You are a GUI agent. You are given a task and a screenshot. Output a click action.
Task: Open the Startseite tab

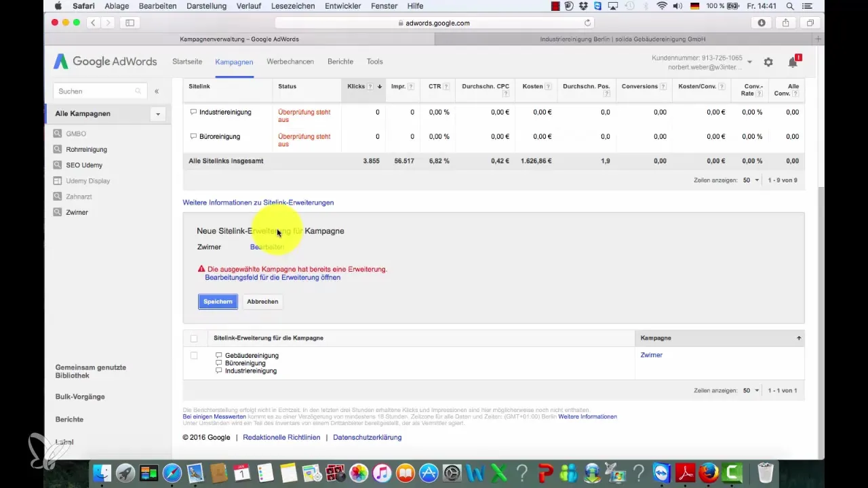(x=187, y=62)
